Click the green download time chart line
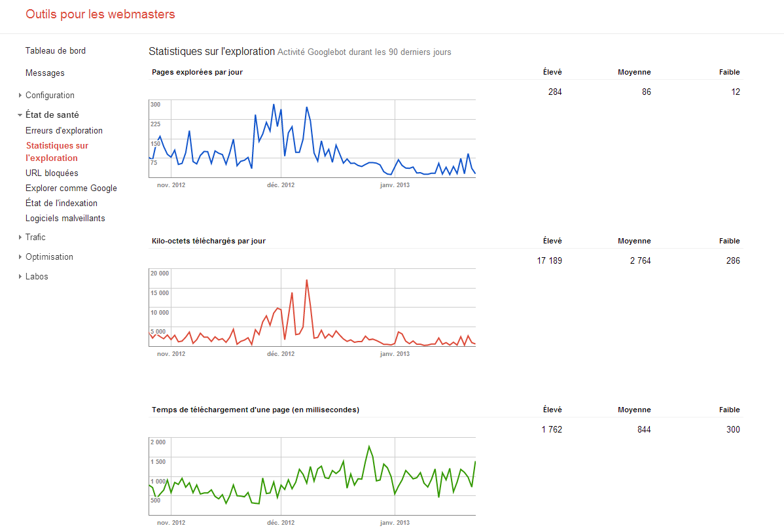The height and width of the screenshot is (532, 784). click(370, 447)
